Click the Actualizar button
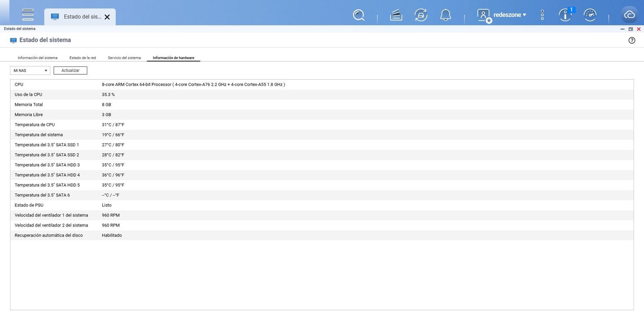This screenshot has width=644, height=317. click(70, 71)
